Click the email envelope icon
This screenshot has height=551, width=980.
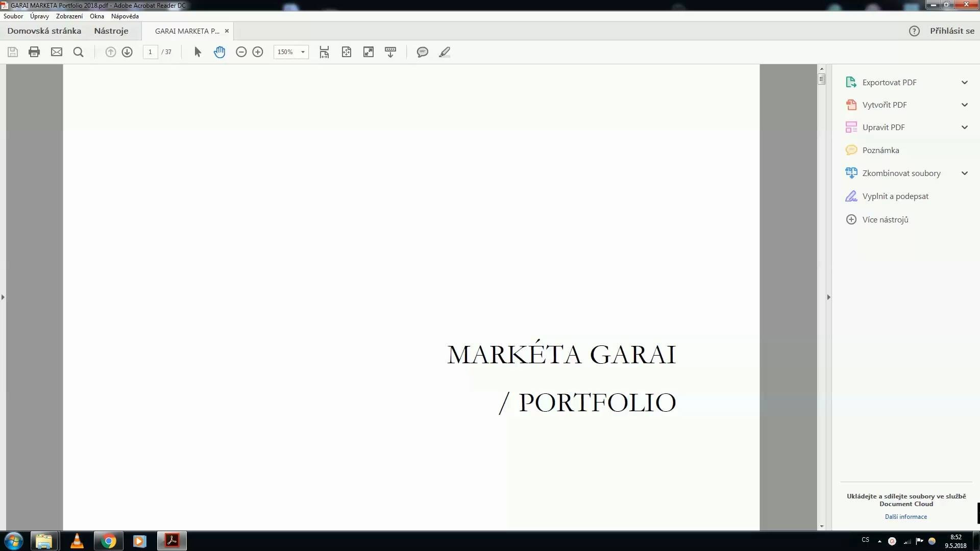coord(57,52)
